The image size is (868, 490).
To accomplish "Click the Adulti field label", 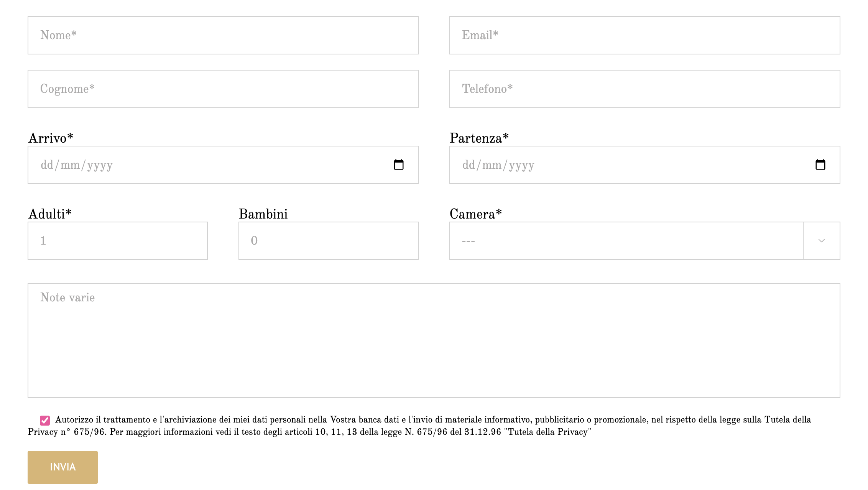I will click(50, 214).
